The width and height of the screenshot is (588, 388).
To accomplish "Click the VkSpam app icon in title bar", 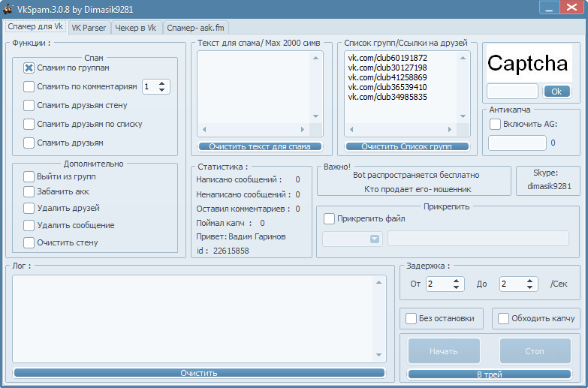I will pyautogui.click(x=8, y=8).
